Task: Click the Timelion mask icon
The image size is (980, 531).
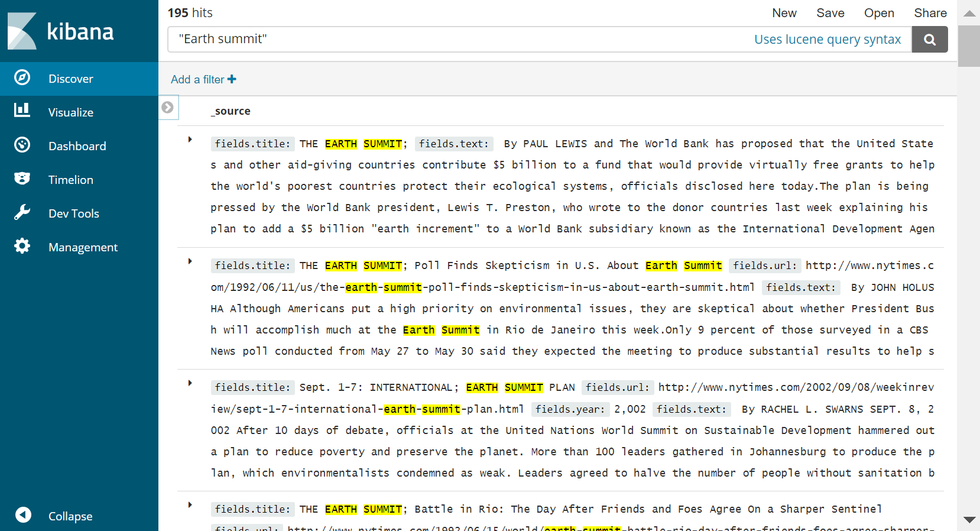Action: pyautogui.click(x=22, y=179)
